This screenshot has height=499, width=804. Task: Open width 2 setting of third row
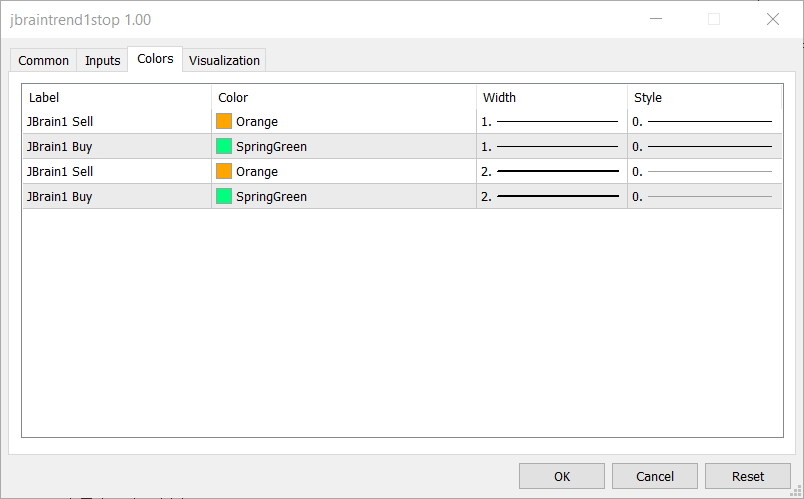click(x=551, y=171)
